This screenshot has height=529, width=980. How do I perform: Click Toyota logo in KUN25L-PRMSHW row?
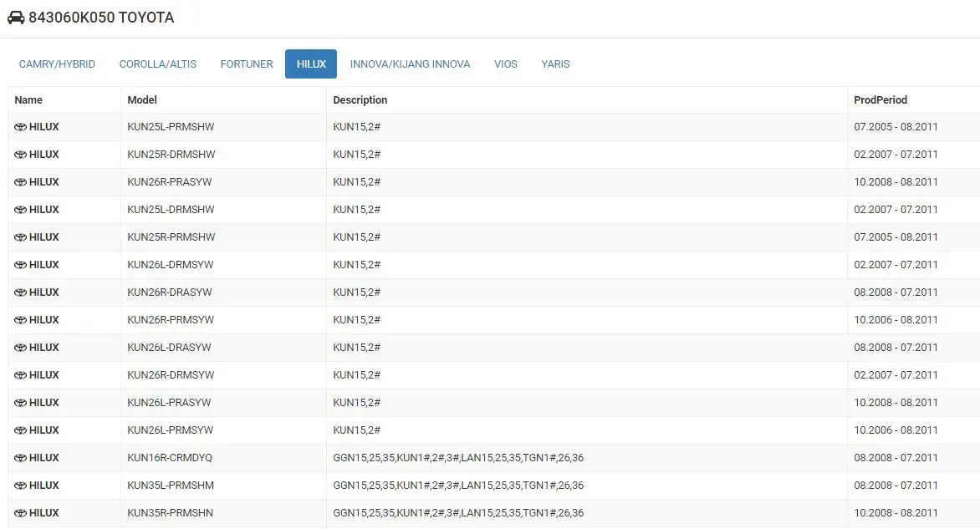click(20, 127)
